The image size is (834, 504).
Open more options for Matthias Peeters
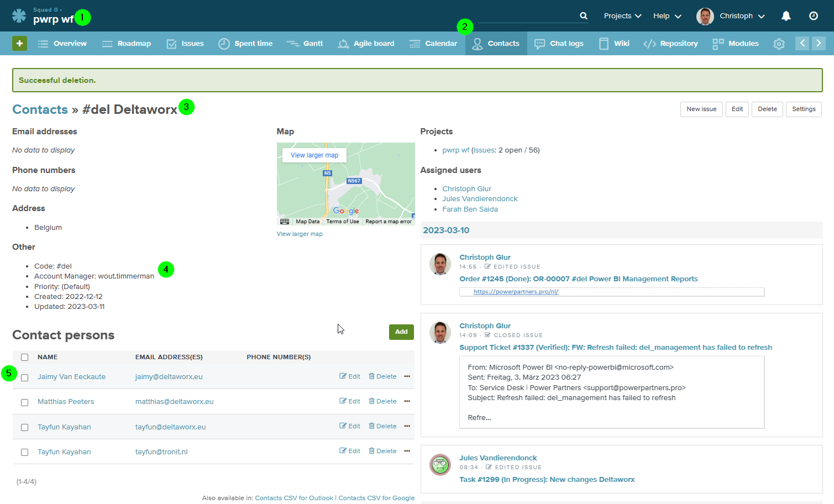407,401
